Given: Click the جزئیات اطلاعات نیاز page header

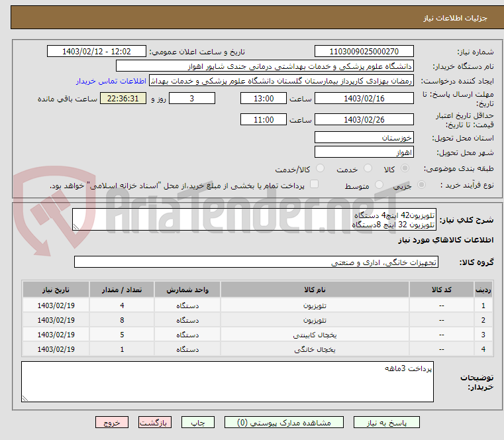Looking at the screenshot, I should click(x=455, y=18).
